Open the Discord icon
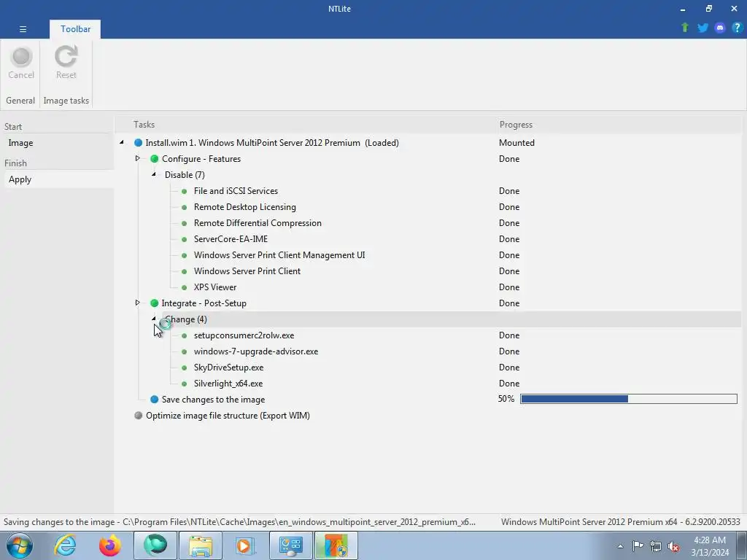 (720, 28)
